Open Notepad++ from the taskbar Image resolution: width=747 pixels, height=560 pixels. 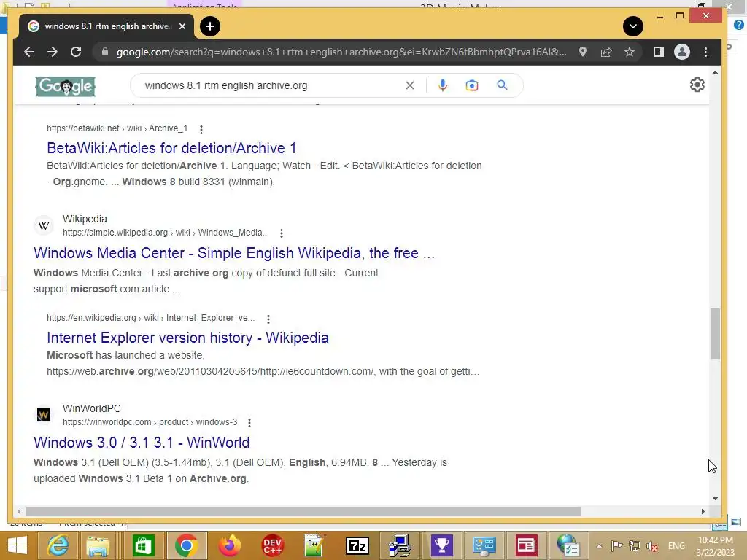pyautogui.click(x=314, y=545)
